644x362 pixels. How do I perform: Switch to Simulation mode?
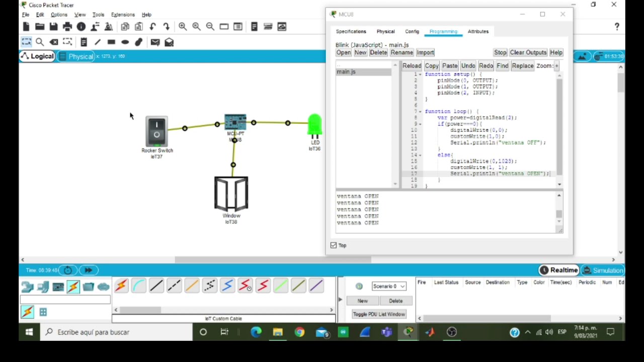[x=603, y=270]
